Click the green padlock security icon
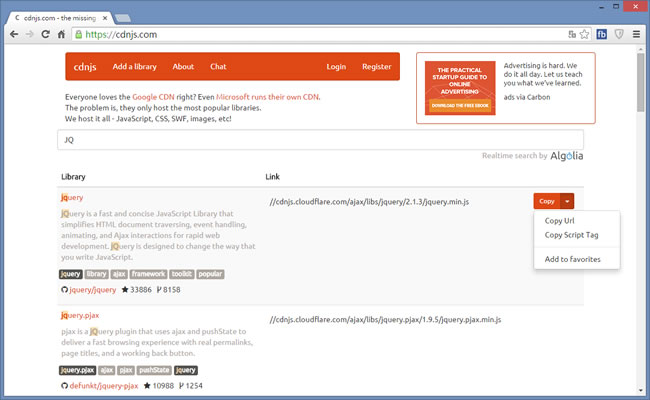Viewport: 650px width, 400px height. point(78,34)
